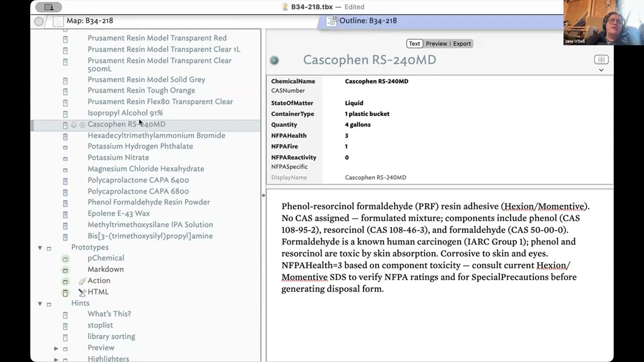Screen dimensions: 644x362
Task: Click note icon of selected Cascophen RS-240MD row
Action: tap(65, 125)
